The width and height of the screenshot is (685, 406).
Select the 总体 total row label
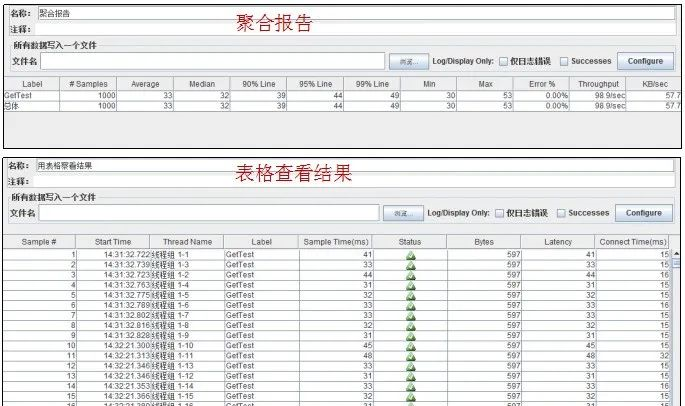click(x=11, y=106)
